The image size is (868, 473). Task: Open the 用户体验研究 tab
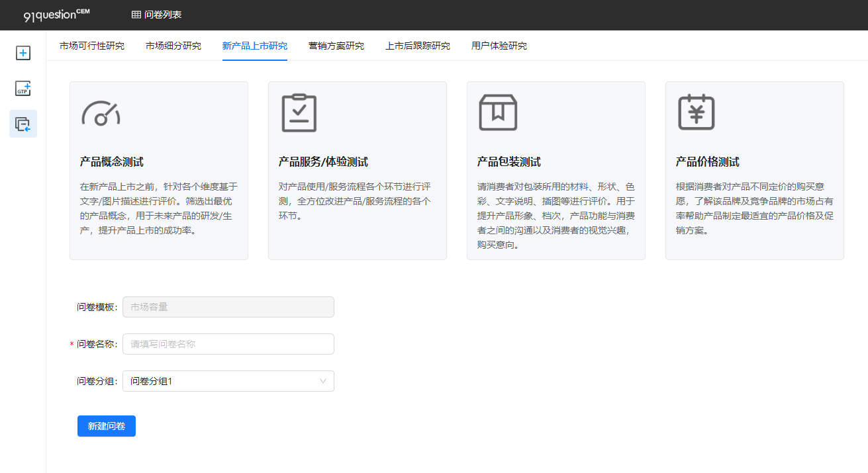click(499, 46)
